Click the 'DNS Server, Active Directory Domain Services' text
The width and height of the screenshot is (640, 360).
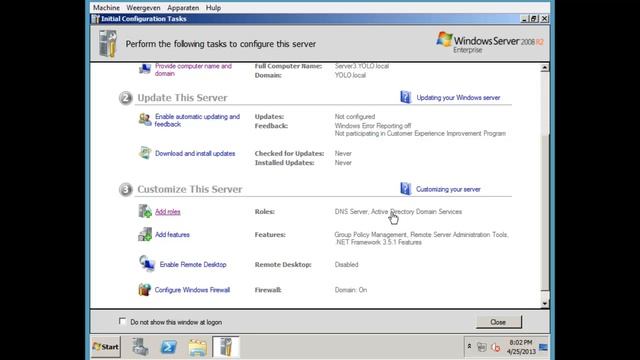(x=398, y=211)
